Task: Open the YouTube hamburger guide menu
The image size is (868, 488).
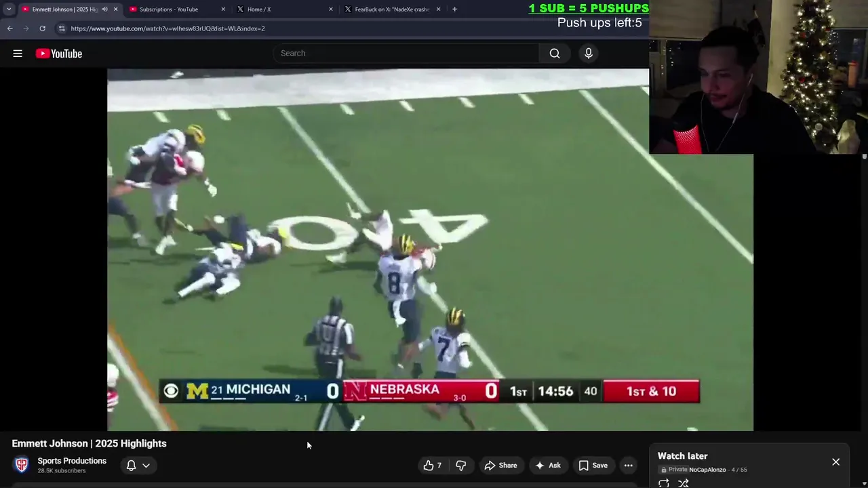Action: point(18,54)
